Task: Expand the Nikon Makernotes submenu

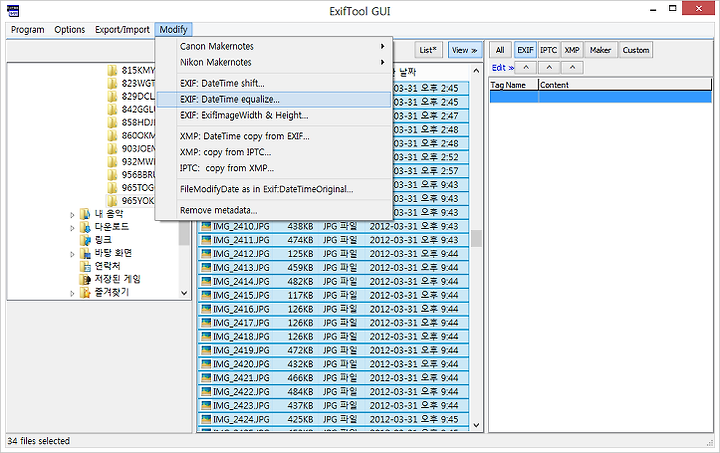Action: 274,62
